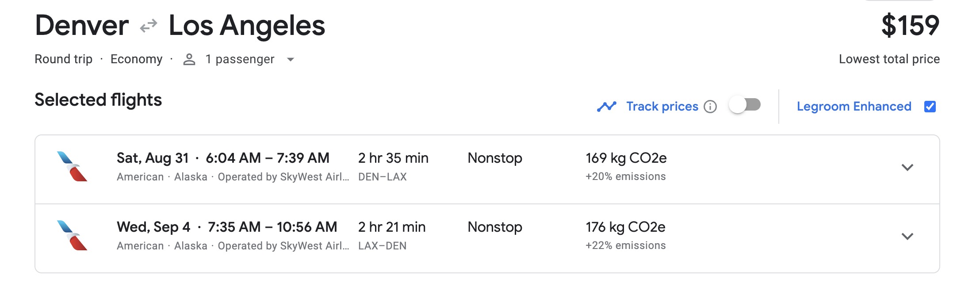Image resolution: width=980 pixels, height=291 pixels.
Task: Click the Denver city name
Action: click(x=80, y=27)
